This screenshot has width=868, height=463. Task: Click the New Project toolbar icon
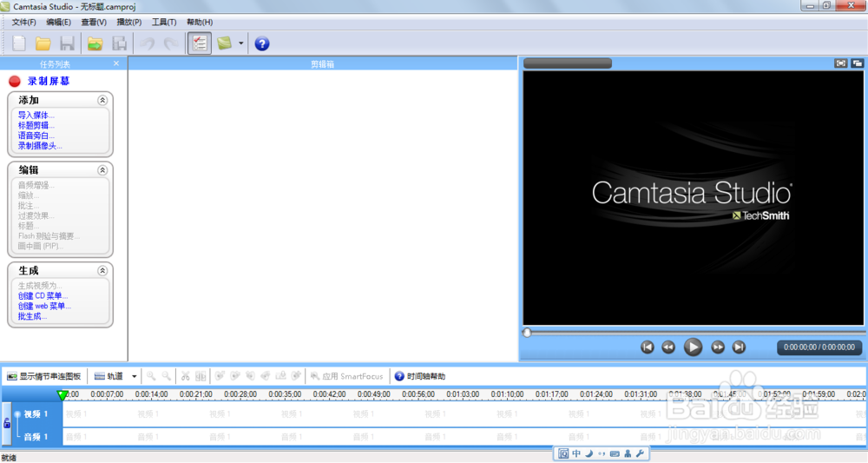19,43
